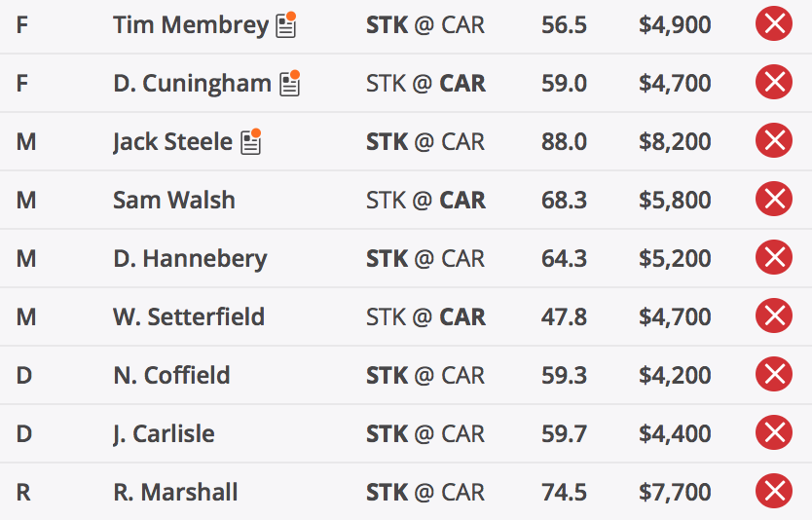Remove Tim Membrey from the lineup

point(774,23)
